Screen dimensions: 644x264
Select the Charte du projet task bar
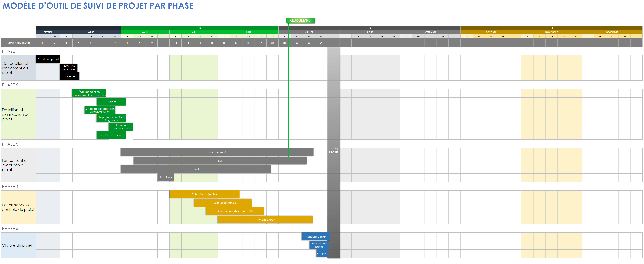click(48, 59)
